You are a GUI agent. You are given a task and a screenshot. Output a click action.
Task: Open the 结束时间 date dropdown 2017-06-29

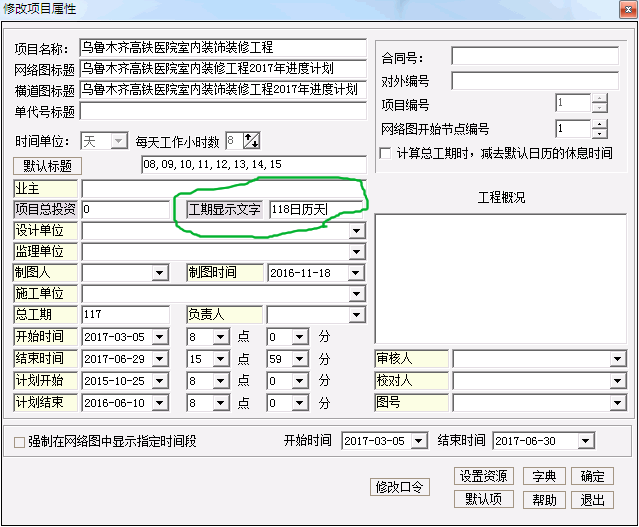point(160,359)
